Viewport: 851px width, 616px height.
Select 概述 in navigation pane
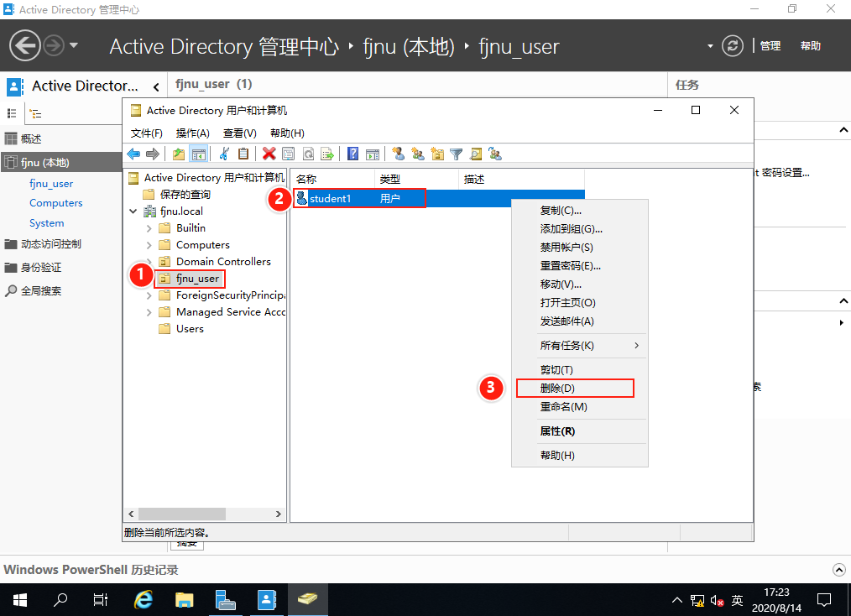point(31,139)
